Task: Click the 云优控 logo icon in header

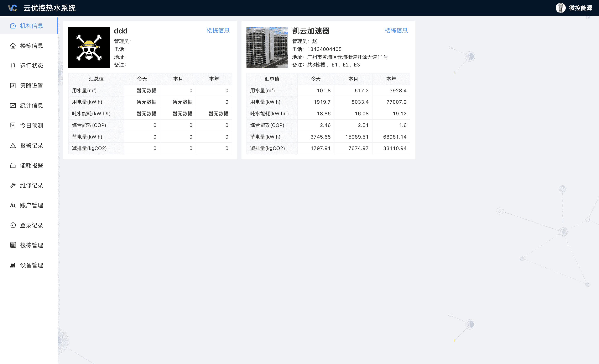Action: click(13, 8)
